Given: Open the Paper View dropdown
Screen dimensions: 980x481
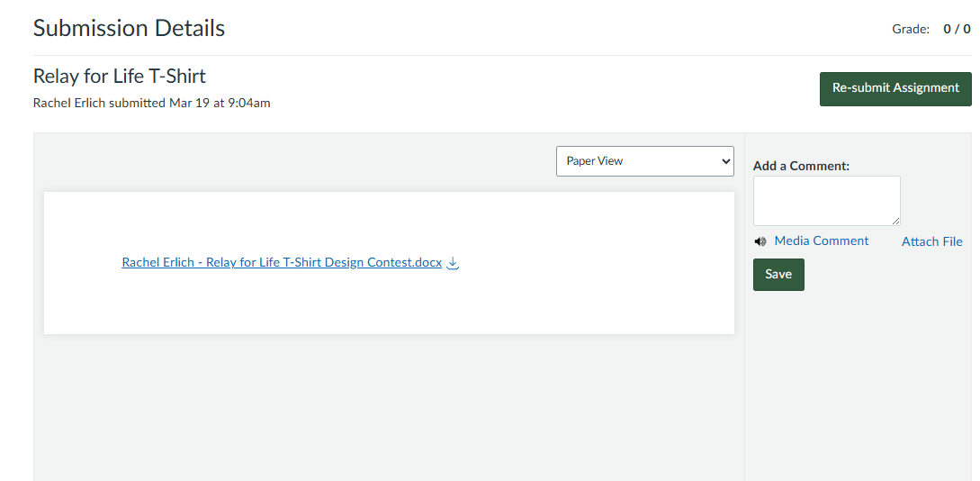Looking at the screenshot, I should pos(644,161).
